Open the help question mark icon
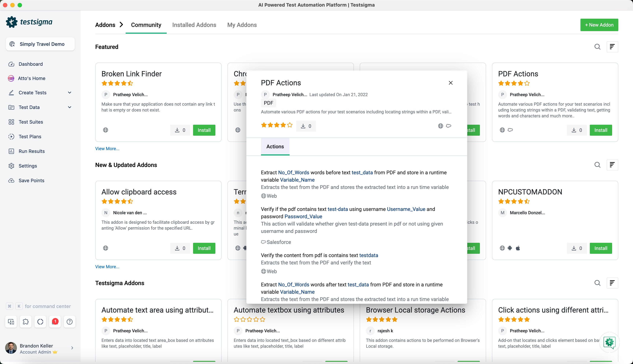Image resolution: width=633 pixels, height=364 pixels. 69,322
